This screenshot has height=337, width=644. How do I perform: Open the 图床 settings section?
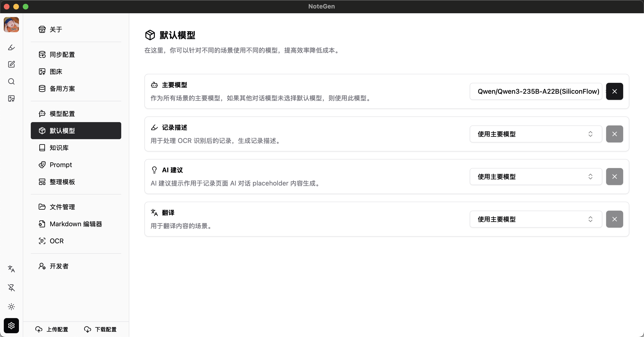(x=76, y=71)
